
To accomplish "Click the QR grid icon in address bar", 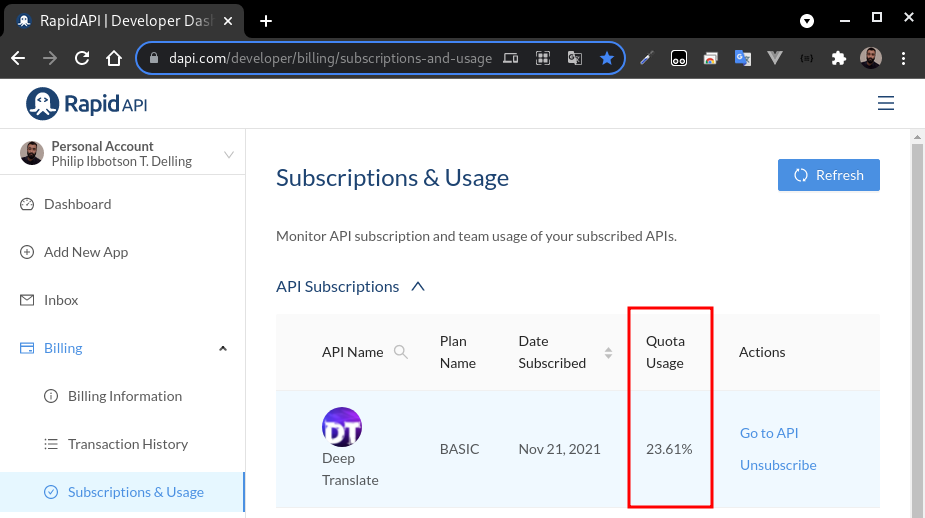I will click(543, 58).
